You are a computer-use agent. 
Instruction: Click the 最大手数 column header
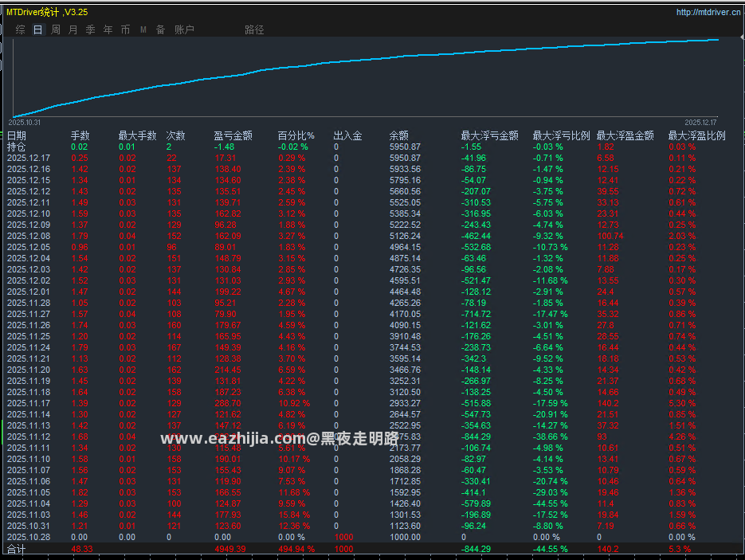click(x=137, y=135)
